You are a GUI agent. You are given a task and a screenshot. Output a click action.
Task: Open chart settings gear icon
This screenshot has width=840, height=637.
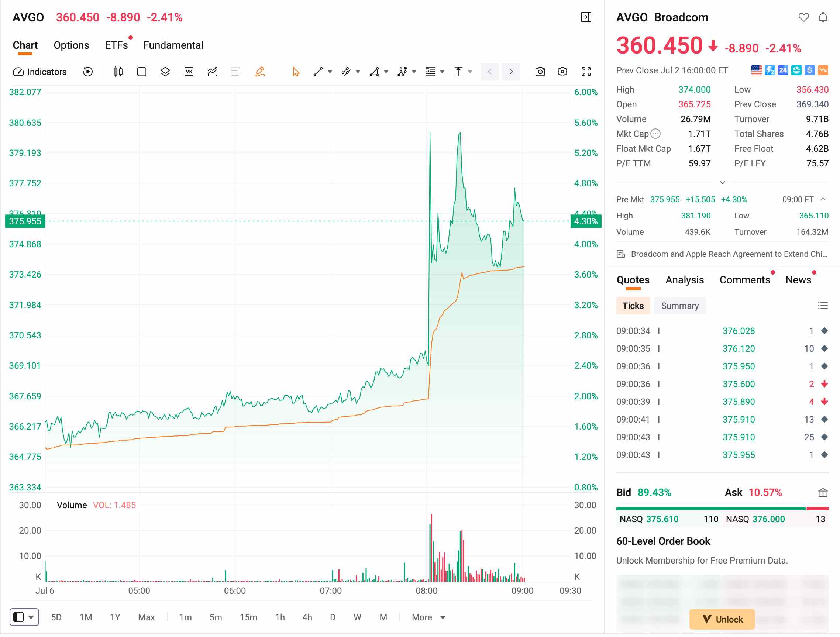(562, 72)
